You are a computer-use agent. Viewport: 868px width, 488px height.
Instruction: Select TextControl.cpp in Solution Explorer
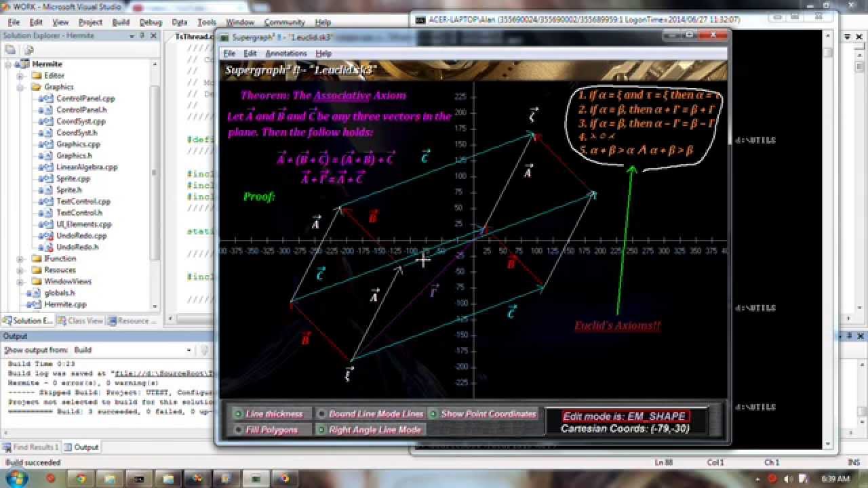83,201
